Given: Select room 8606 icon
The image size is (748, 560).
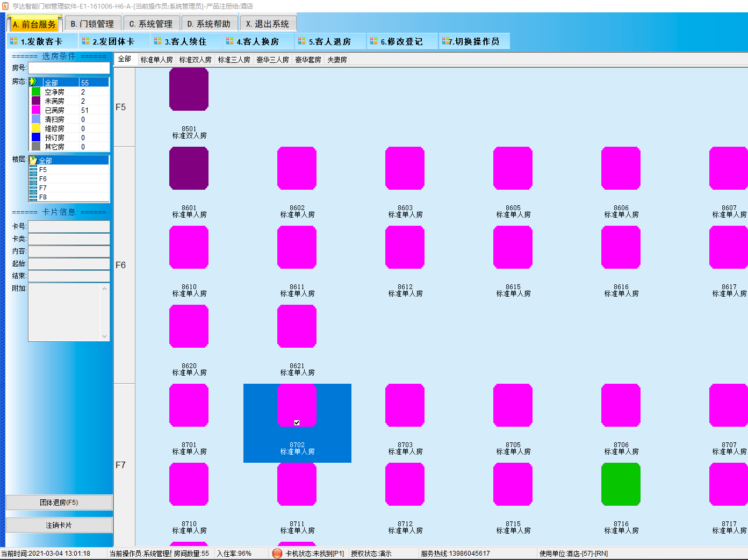Looking at the screenshot, I should coord(621,168).
